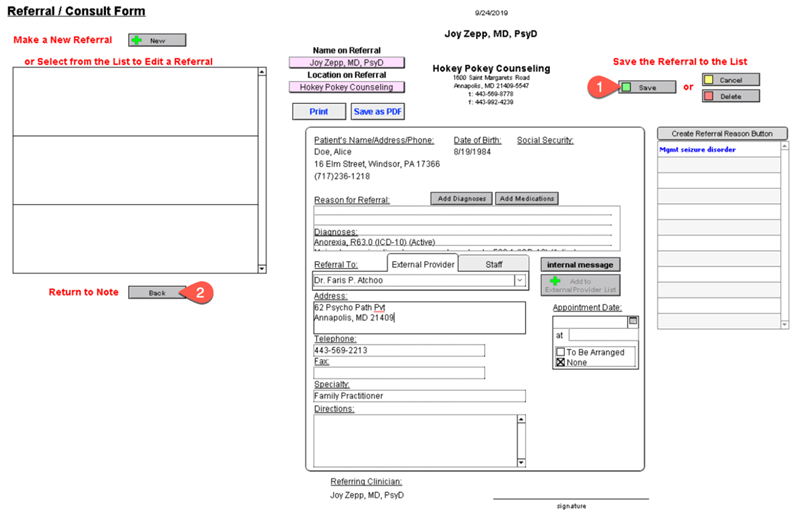This screenshot has height=518, width=800.
Task: Open the Location on Referral field
Action: point(345,87)
